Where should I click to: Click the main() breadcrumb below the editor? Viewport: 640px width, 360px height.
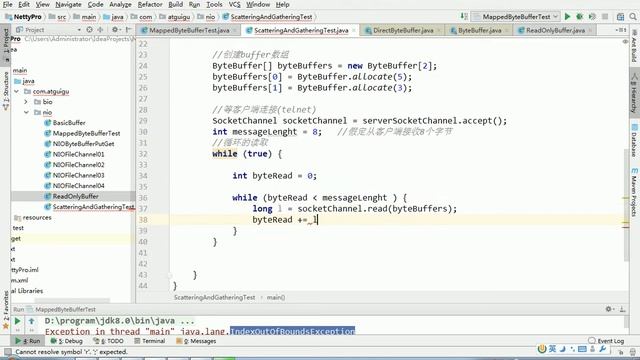pos(276,298)
